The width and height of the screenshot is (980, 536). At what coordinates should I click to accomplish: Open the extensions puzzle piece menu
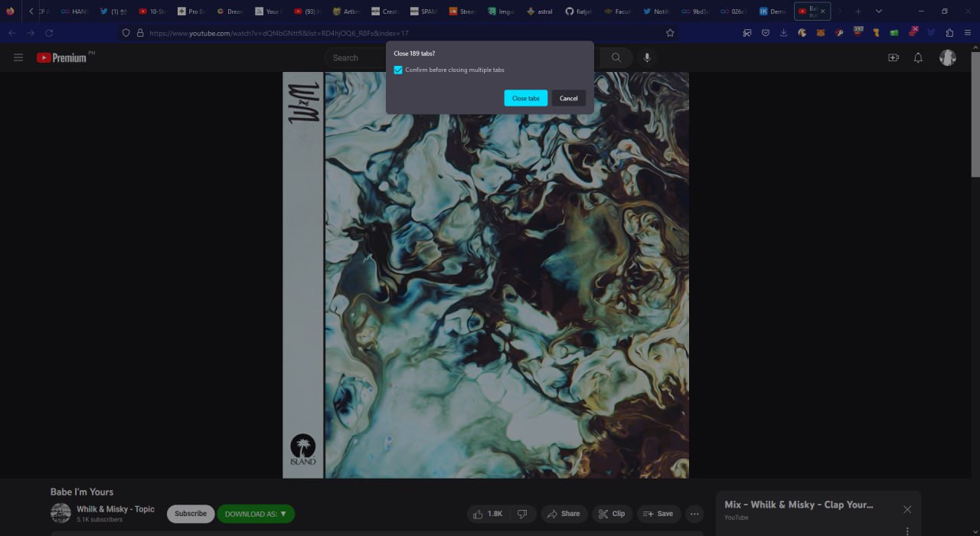[x=949, y=33]
